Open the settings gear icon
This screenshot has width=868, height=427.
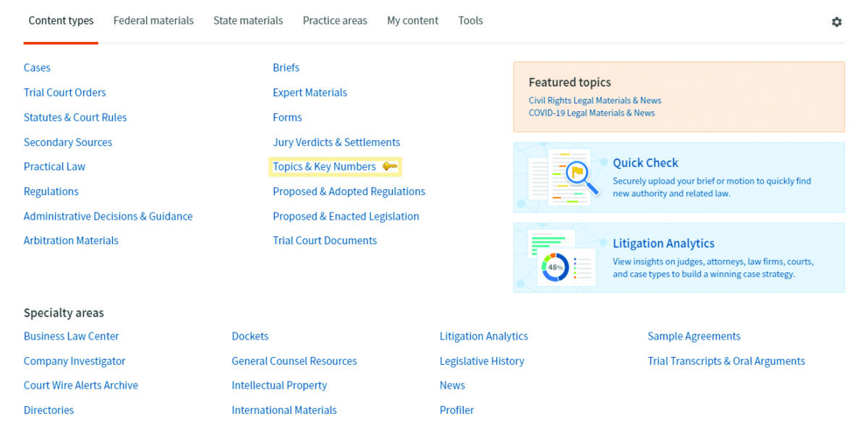tap(836, 22)
